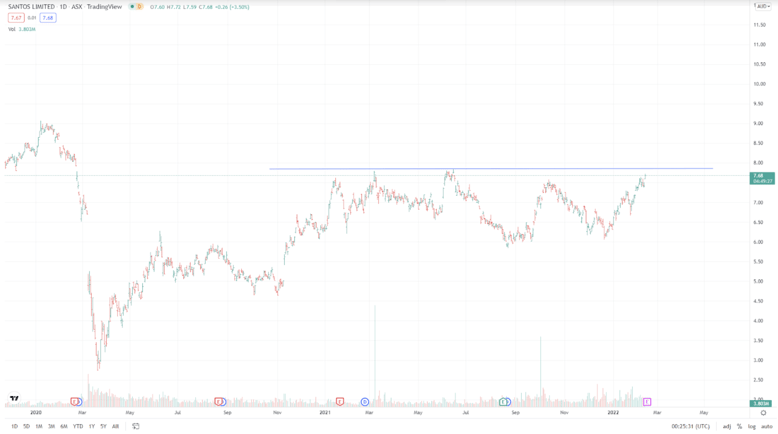The height and width of the screenshot is (434, 778).
Task: Toggle the adj dividend adjustment
Action: 727,427
